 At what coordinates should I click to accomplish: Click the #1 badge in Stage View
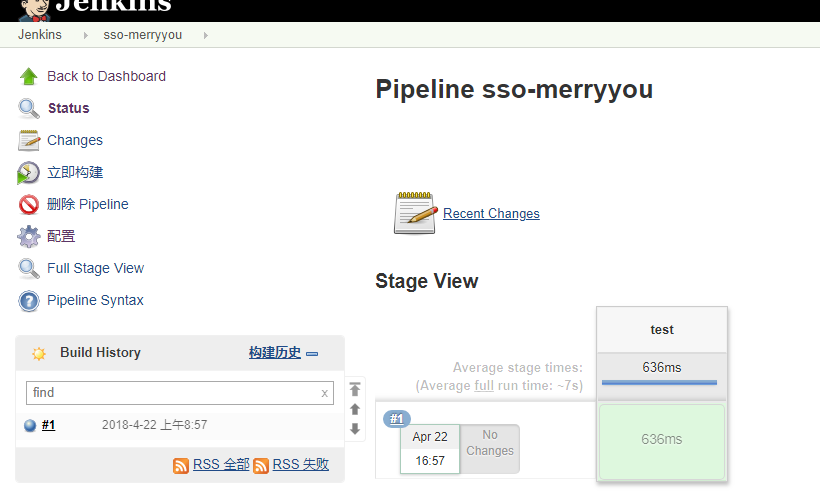pyautogui.click(x=397, y=419)
